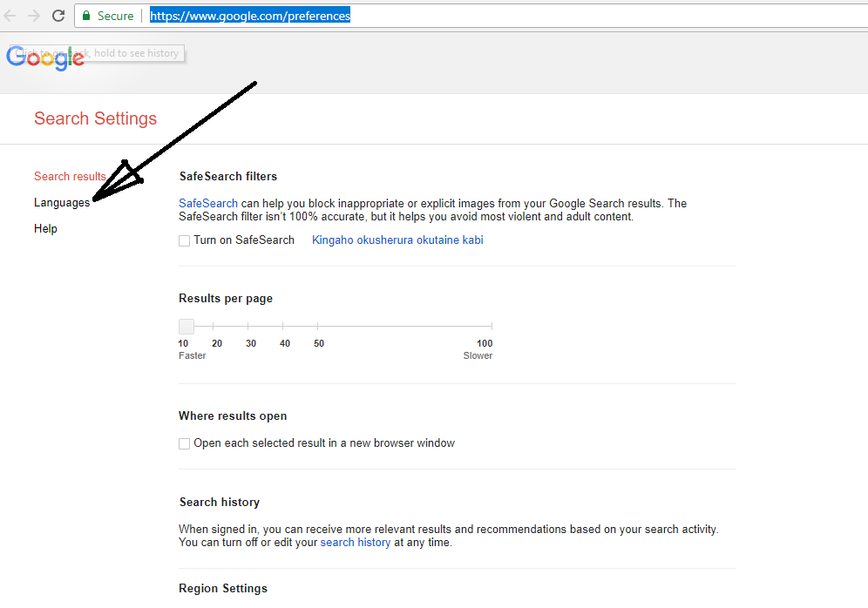Enable the Turn on SafeSearch checkbox
Viewport: 868px width, 608px height.
point(185,240)
